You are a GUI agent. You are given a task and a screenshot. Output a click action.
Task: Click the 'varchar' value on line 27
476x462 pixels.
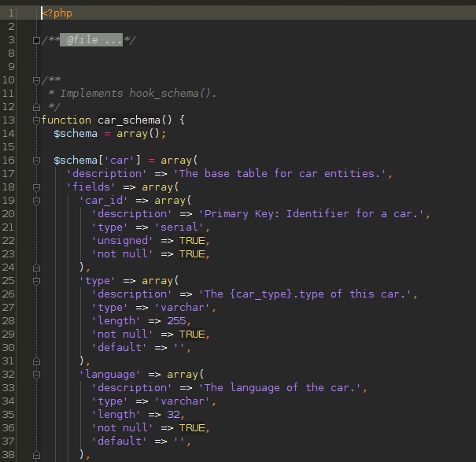click(183, 308)
